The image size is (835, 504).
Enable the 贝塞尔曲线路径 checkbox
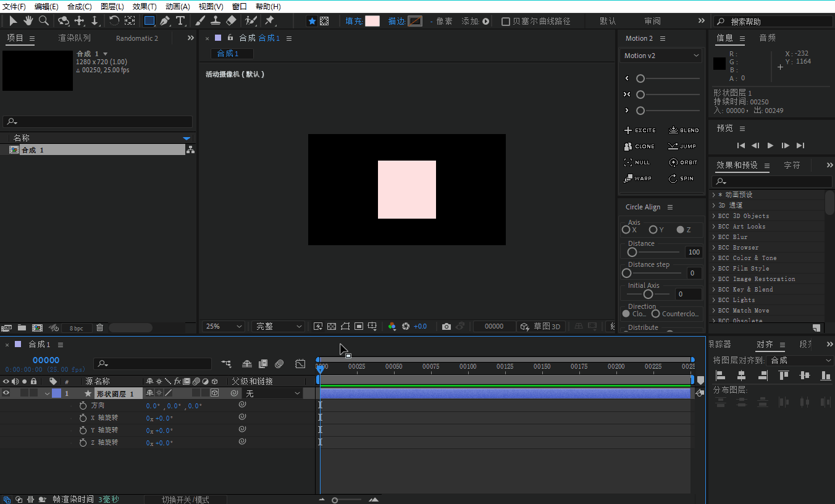[506, 21]
